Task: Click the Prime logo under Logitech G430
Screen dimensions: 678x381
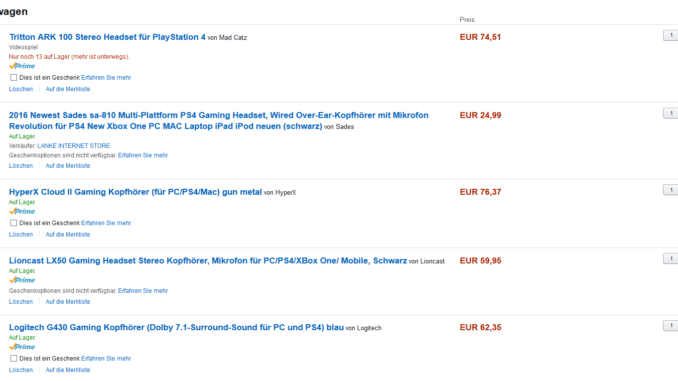Action: point(22,347)
